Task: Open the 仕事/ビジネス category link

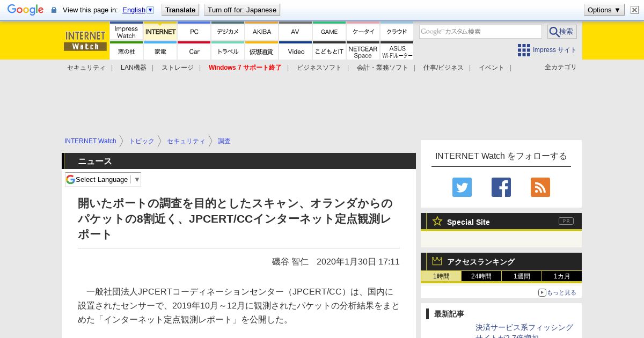Action: coord(443,68)
